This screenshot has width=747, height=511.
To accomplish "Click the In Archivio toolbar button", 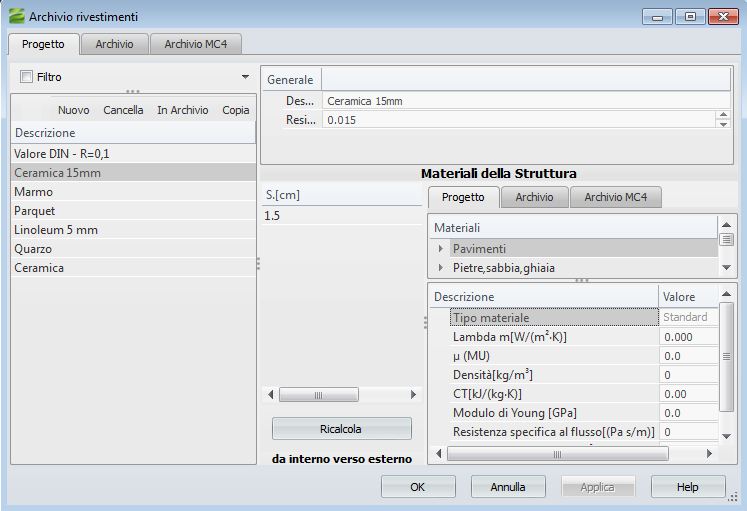I will click(x=182, y=110).
